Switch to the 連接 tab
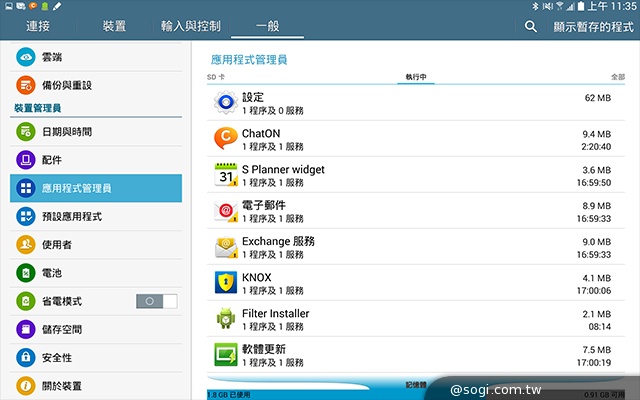This screenshot has width=640, height=400. point(38,26)
